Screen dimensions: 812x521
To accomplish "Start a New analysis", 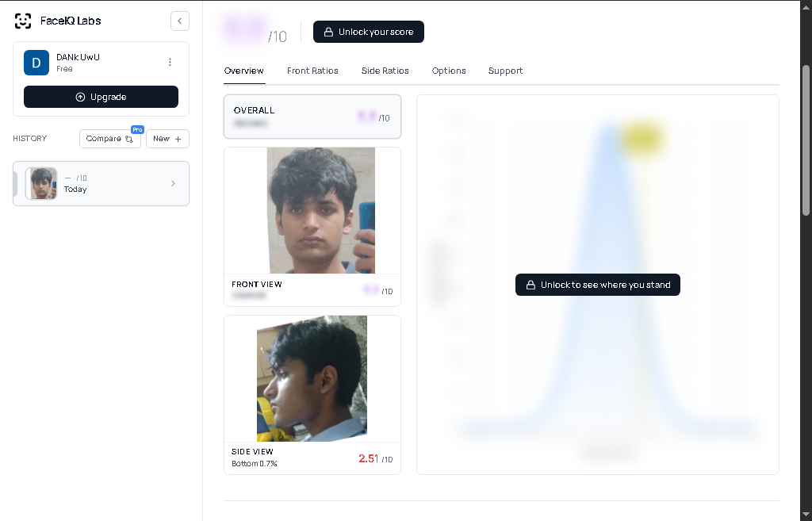I will (167, 139).
